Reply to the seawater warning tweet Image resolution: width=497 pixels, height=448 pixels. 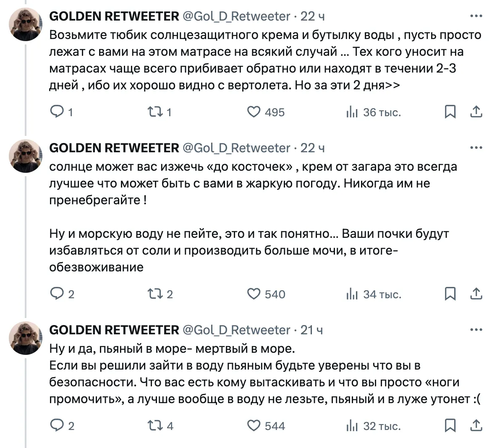click(56, 294)
